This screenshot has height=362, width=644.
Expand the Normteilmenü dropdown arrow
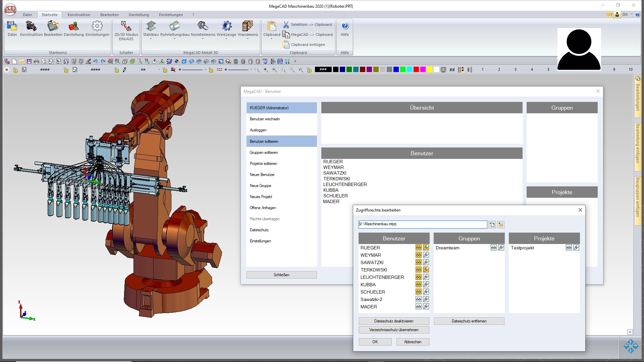coord(203,39)
